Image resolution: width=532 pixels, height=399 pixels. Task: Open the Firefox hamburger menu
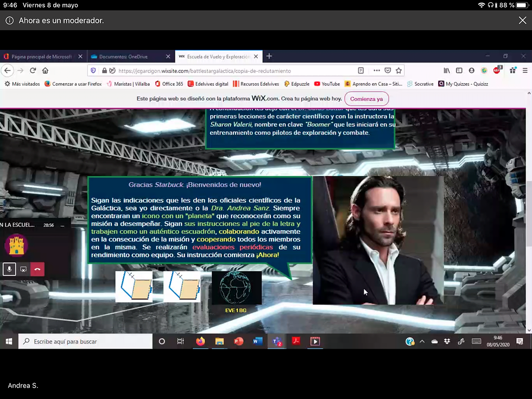[x=525, y=71]
